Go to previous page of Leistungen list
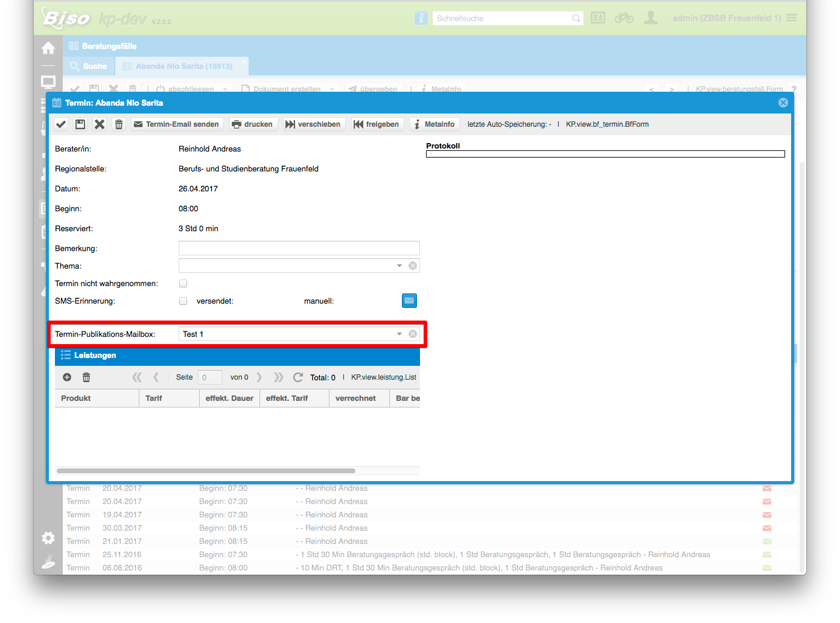840x623 pixels. point(156,377)
